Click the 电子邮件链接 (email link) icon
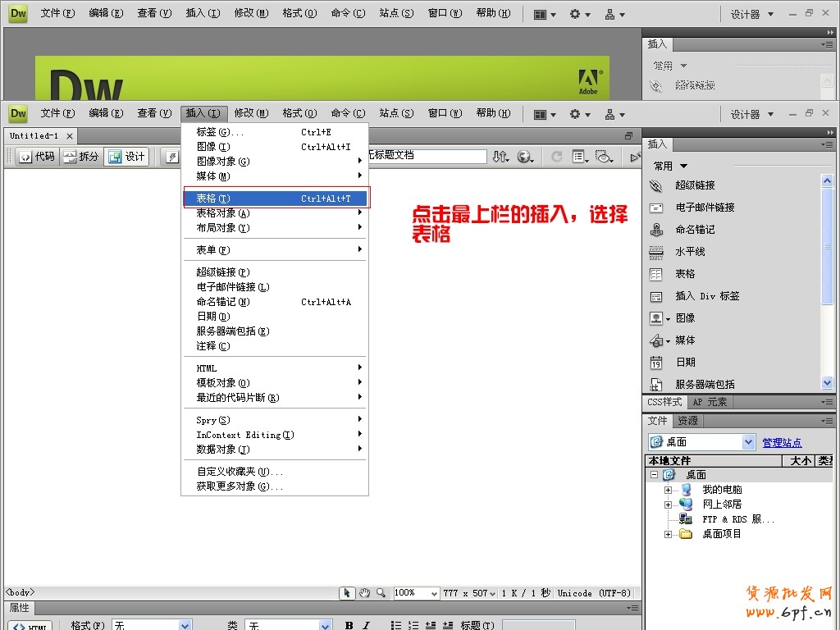840x630 pixels. [x=656, y=208]
